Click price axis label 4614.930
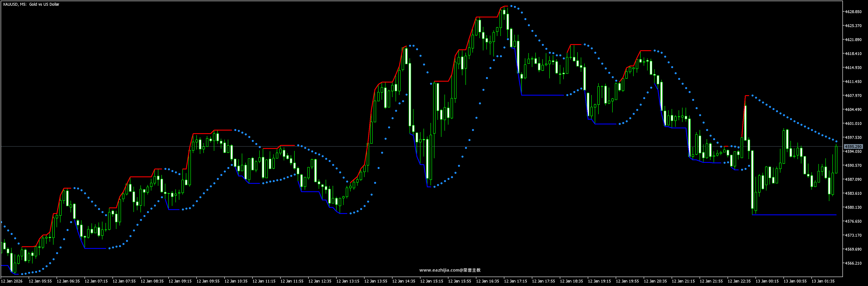This screenshot has width=868, height=286. [853, 68]
